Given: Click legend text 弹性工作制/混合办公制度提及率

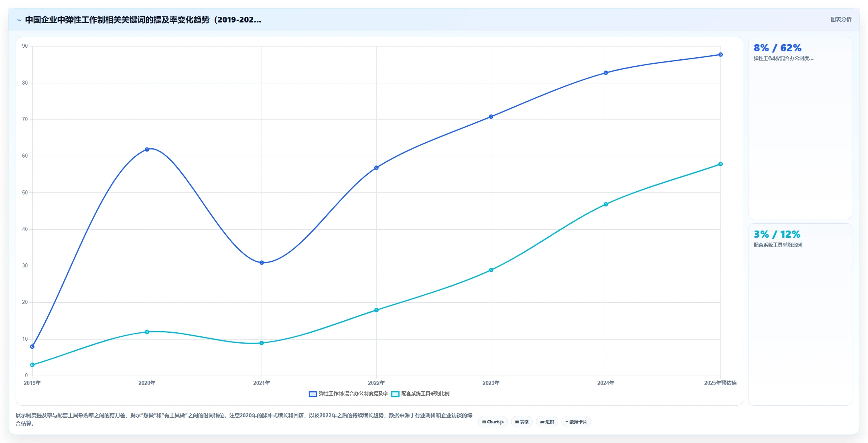Looking at the screenshot, I should click(x=353, y=394).
